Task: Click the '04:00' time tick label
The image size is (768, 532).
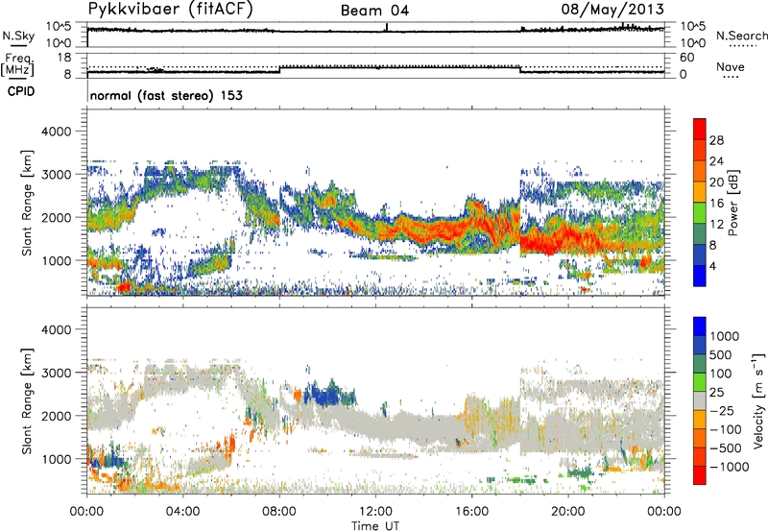Action: point(182,512)
